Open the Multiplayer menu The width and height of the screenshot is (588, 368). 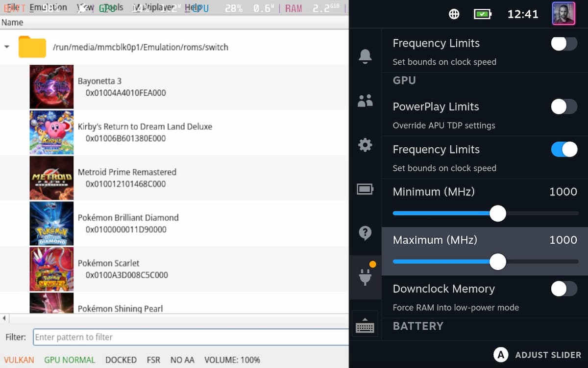pos(147,7)
